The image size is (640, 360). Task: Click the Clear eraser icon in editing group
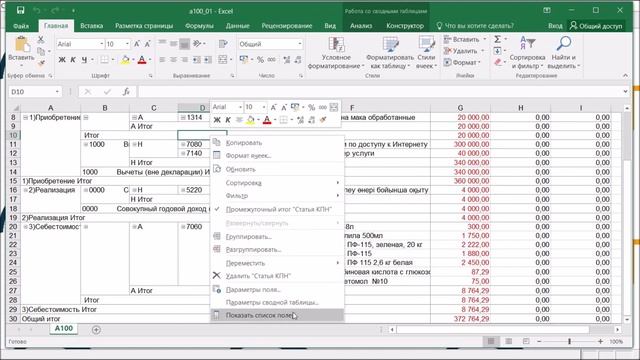498,62
